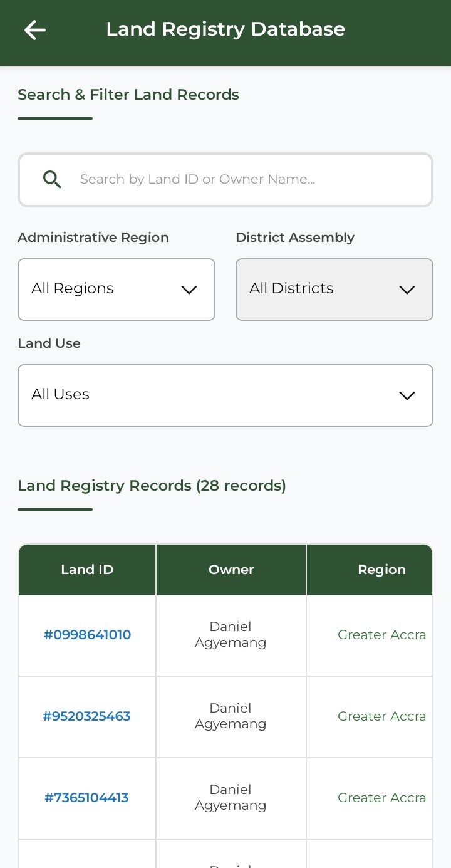Expand the All Districts dropdown
451x868 pixels.
(x=334, y=290)
